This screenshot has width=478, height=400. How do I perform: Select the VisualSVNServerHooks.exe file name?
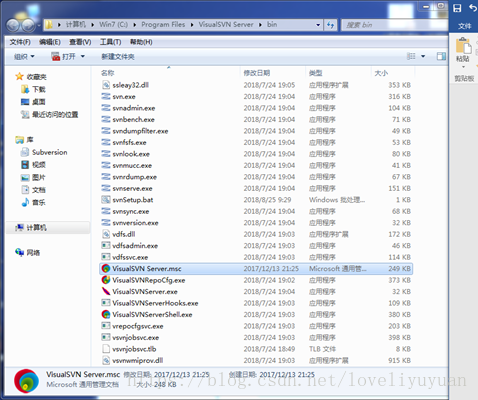155,303
